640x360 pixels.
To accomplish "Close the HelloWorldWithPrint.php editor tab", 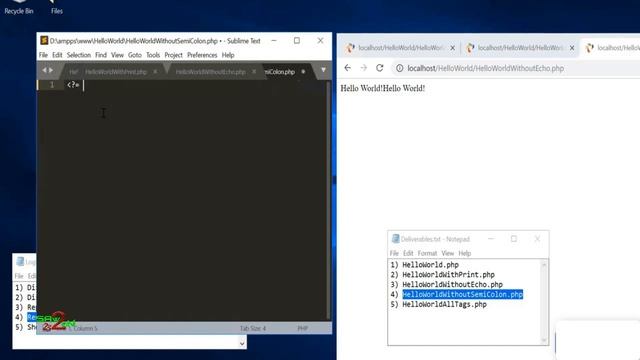I will point(155,71).
